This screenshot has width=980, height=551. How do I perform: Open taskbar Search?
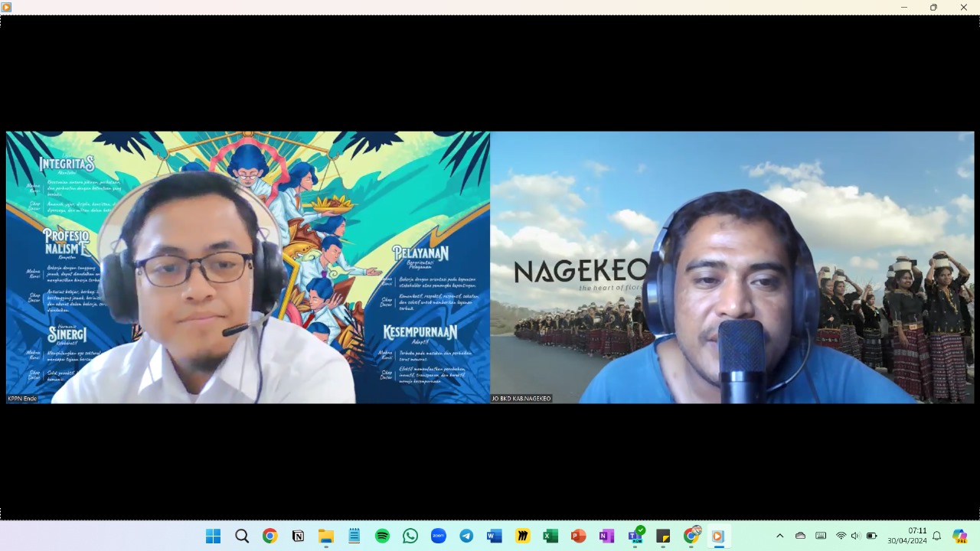point(242,536)
